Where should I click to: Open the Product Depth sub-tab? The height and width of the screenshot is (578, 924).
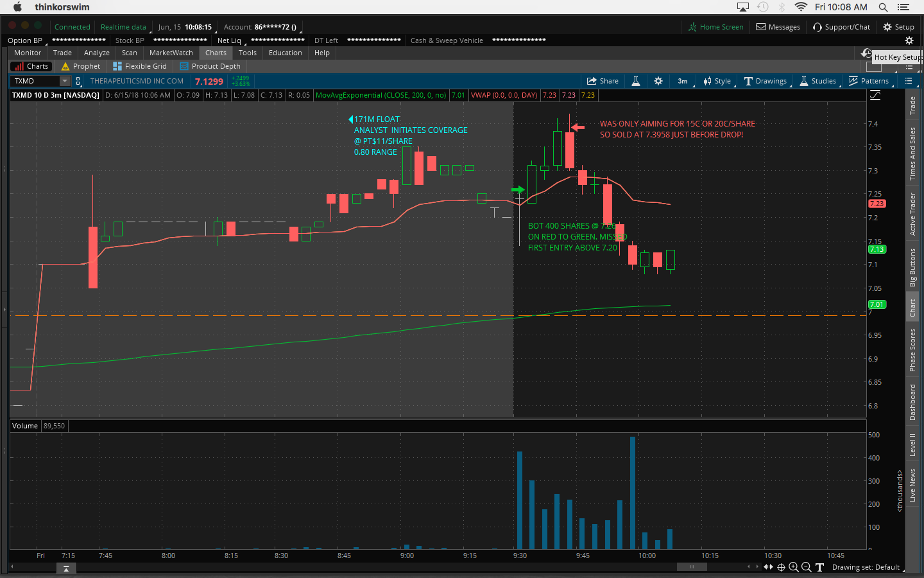(210, 66)
